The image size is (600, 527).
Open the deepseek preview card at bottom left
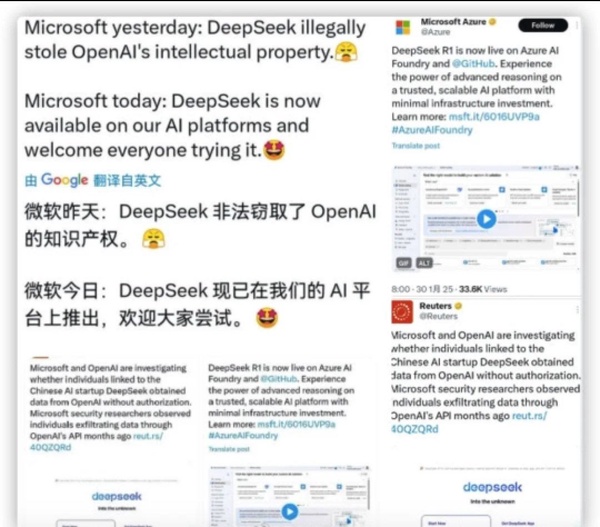[116, 501]
